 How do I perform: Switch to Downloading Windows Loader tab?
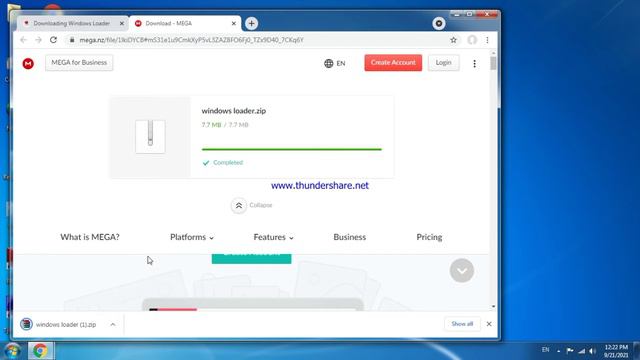(71, 24)
